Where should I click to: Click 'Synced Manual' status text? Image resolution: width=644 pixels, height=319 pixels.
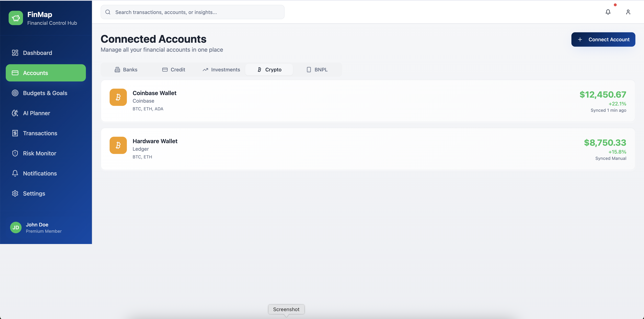tap(611, 158)
